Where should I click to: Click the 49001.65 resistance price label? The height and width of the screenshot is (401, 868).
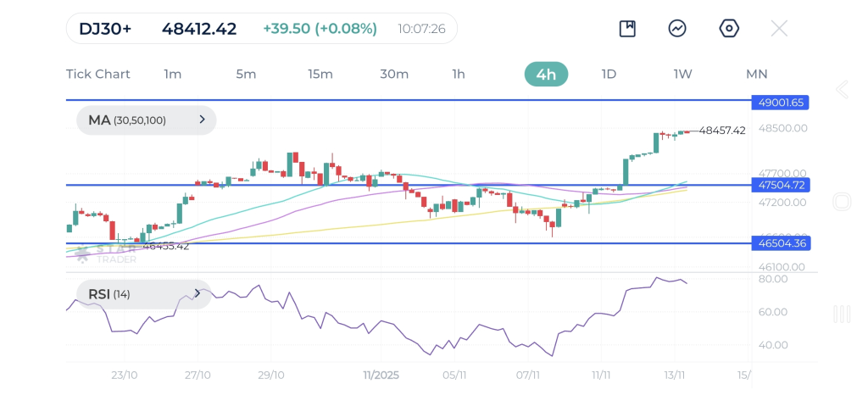coord(782,102)
